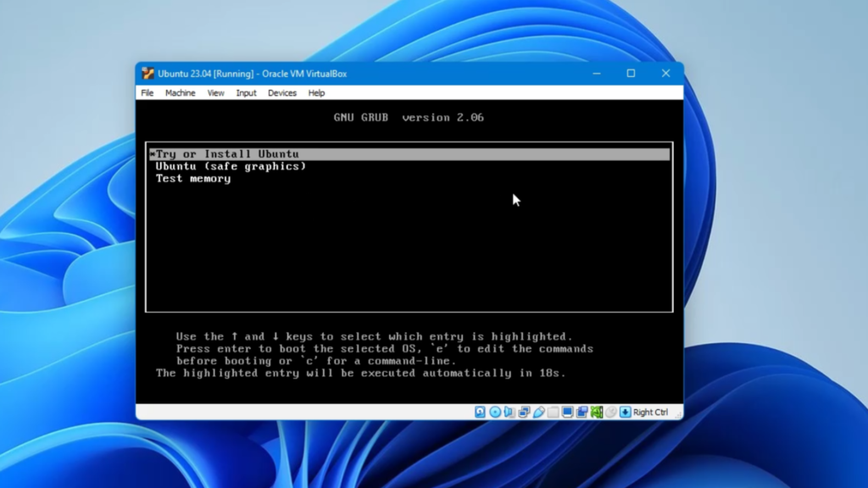Minimize the VirtualBox window
The image size is (868, 488).
coord(596,74)
